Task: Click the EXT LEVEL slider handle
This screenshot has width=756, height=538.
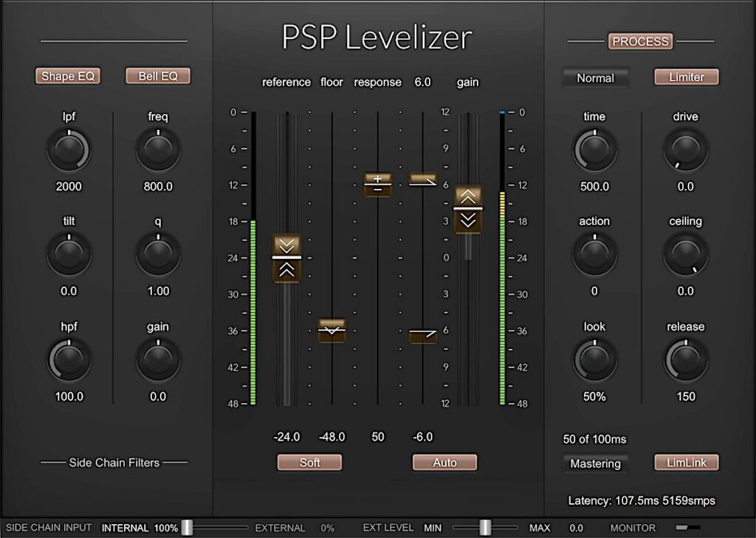Action: (485, 528)
